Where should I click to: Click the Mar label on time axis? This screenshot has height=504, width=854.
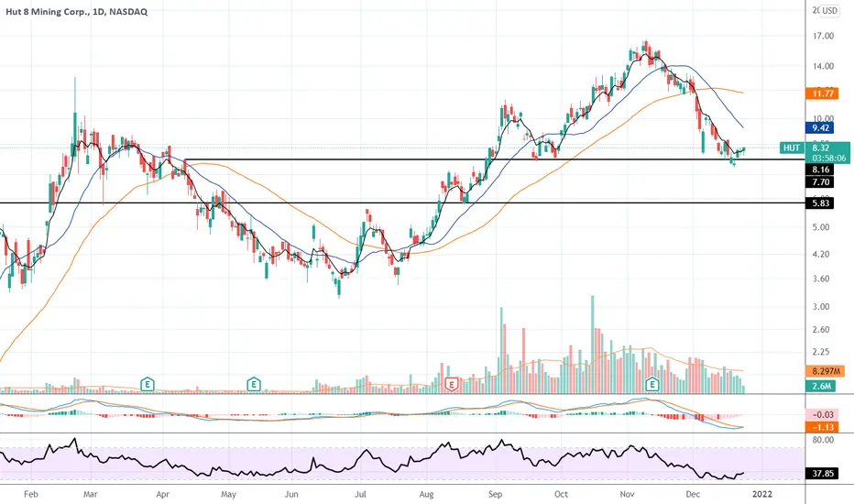tap(90, 494)
